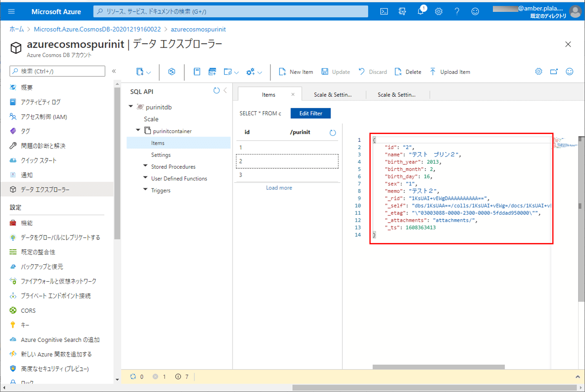The height and width of the screenshot is (392, 585).
Task: Open the account avatar menu
Action: [575, 11]
